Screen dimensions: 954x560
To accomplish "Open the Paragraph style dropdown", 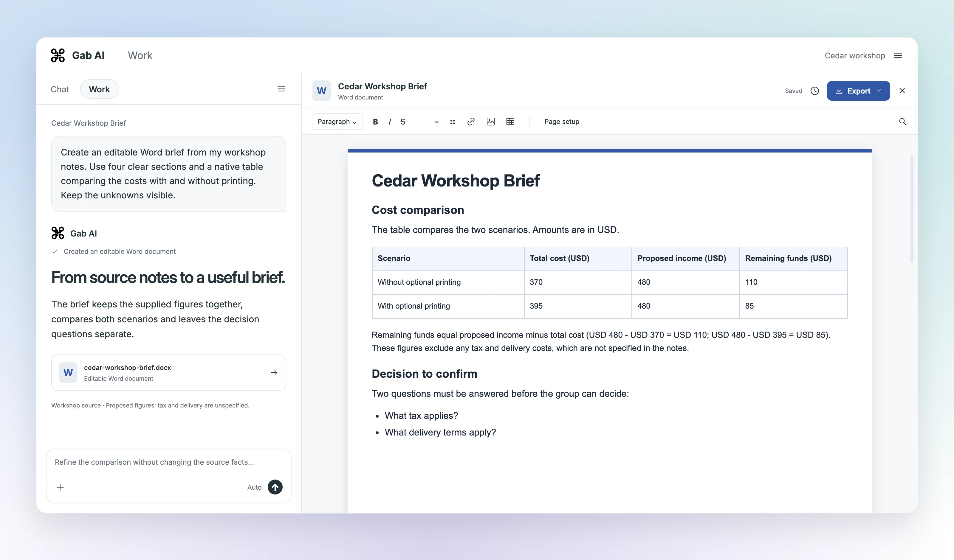I will click(337, 122).
